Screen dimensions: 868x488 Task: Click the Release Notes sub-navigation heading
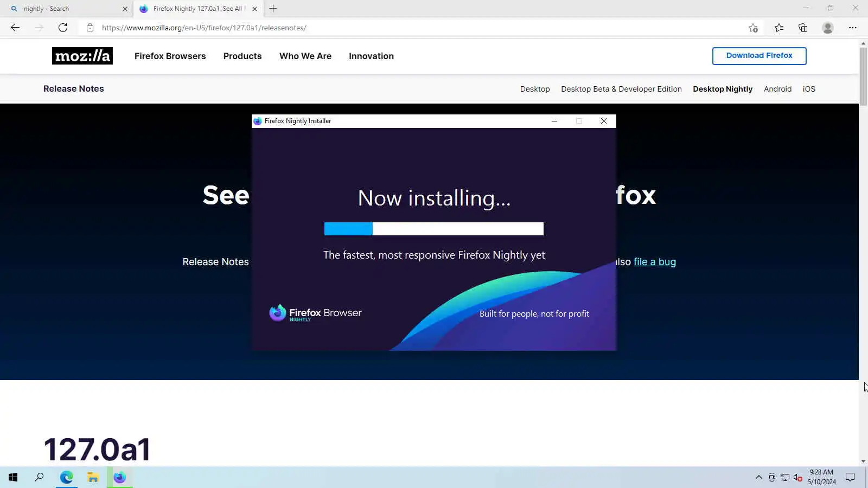(x=74, y=88)
